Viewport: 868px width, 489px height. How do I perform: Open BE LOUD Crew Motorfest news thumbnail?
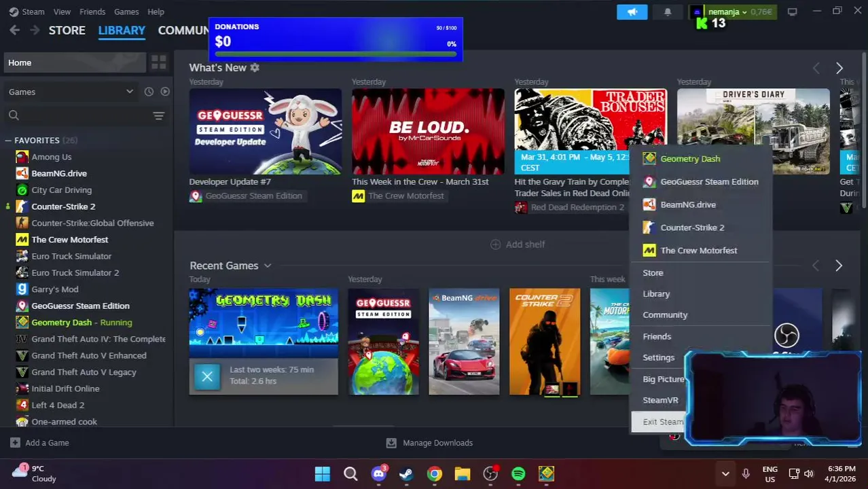(x=428, y=131)
